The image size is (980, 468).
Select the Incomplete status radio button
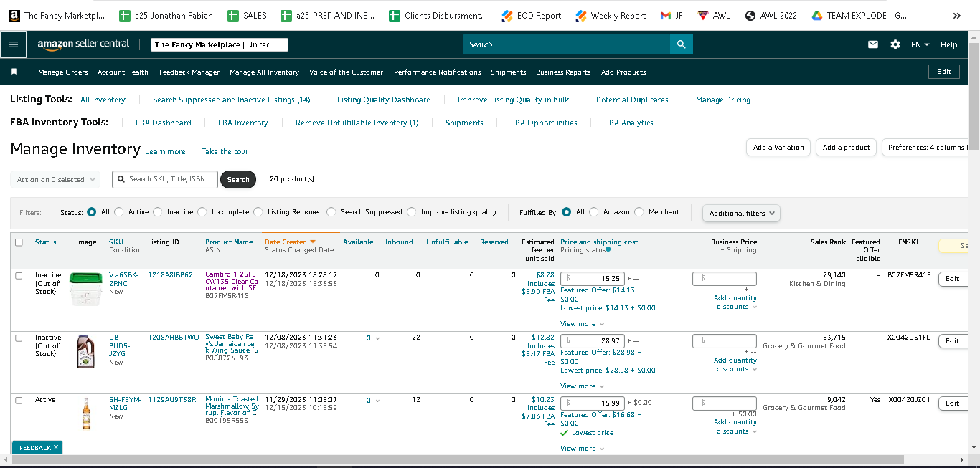coord(202,212)
